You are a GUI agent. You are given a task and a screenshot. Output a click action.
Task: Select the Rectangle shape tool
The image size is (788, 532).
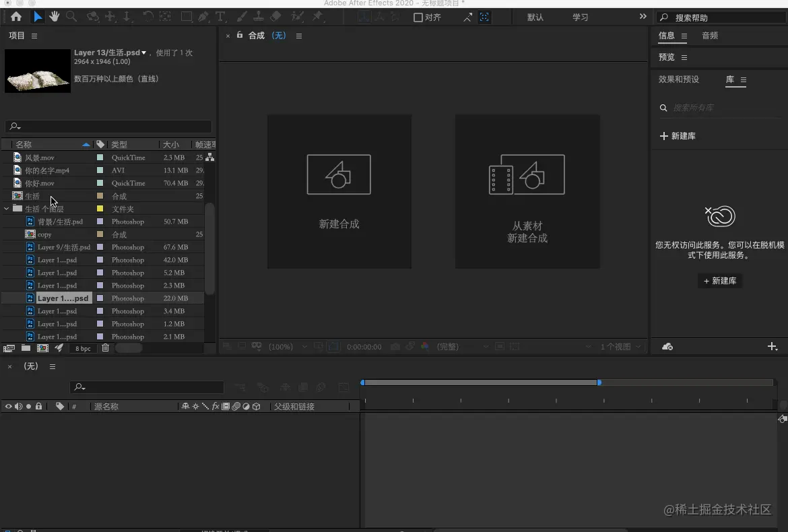coord(187,17)
